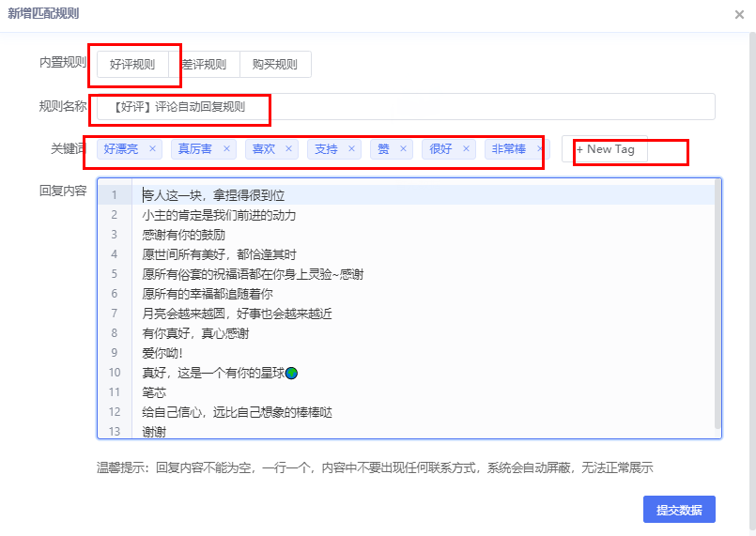Remove the 赞 keyword tag
Image resolution: width=756 pixels, height=536 pixels.
(403, 148)
